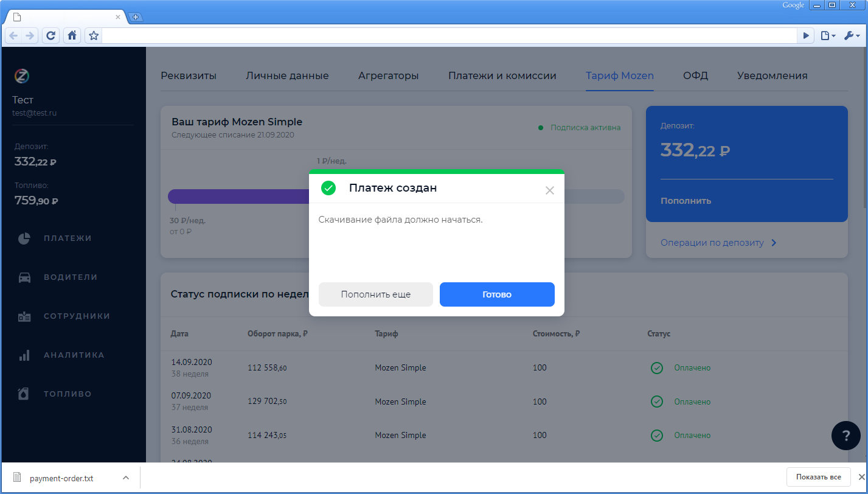868x494 pixels.
Task: Click the date 14.09.2020 in the table
Action: (191, 362)
